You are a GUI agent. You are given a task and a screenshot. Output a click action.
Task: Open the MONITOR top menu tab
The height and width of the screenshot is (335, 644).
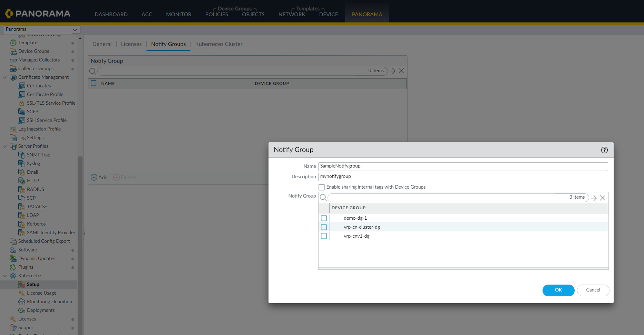(x=178, y=15)
